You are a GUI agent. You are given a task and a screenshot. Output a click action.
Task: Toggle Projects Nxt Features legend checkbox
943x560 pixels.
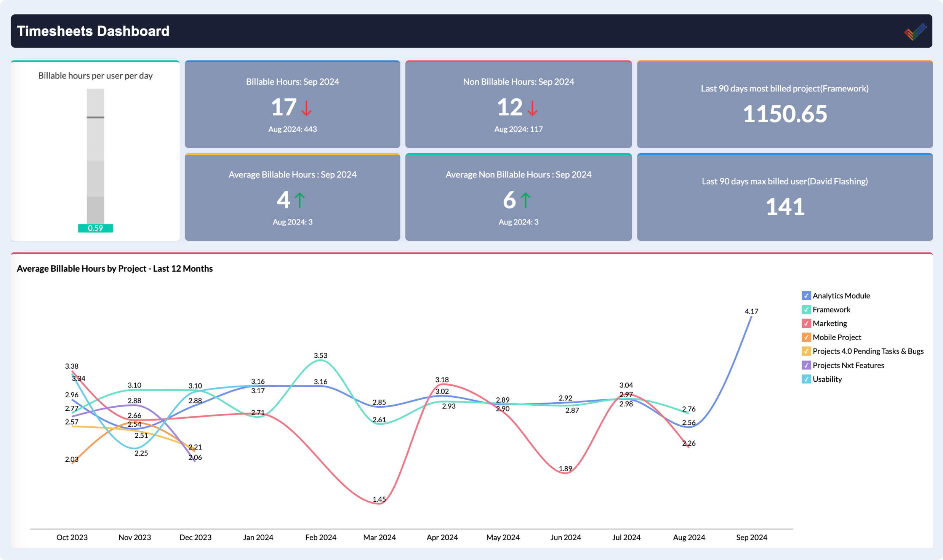click(806, 365)
